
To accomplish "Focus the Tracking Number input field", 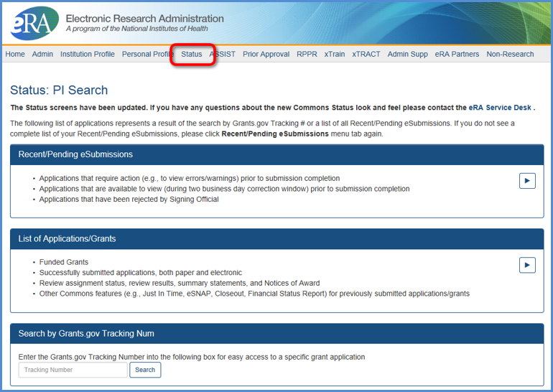I will coord(73,370).
